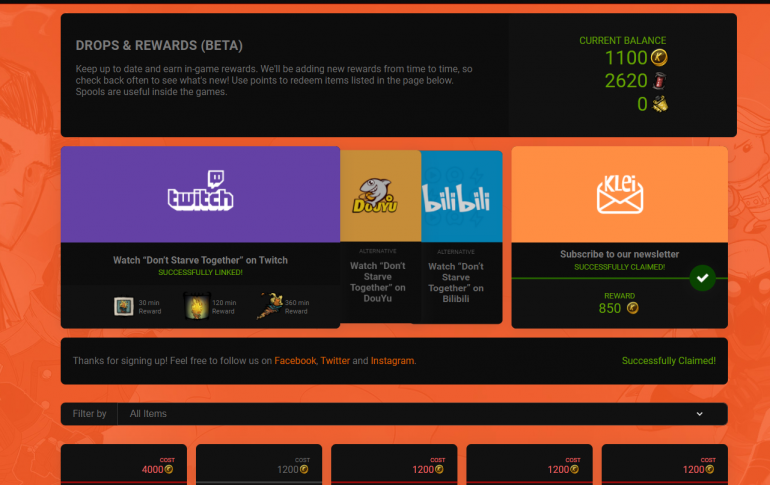The height and width of the screenshot is (485, 770).
Task: Follow the Facebook link
Action: pos(295,361)
